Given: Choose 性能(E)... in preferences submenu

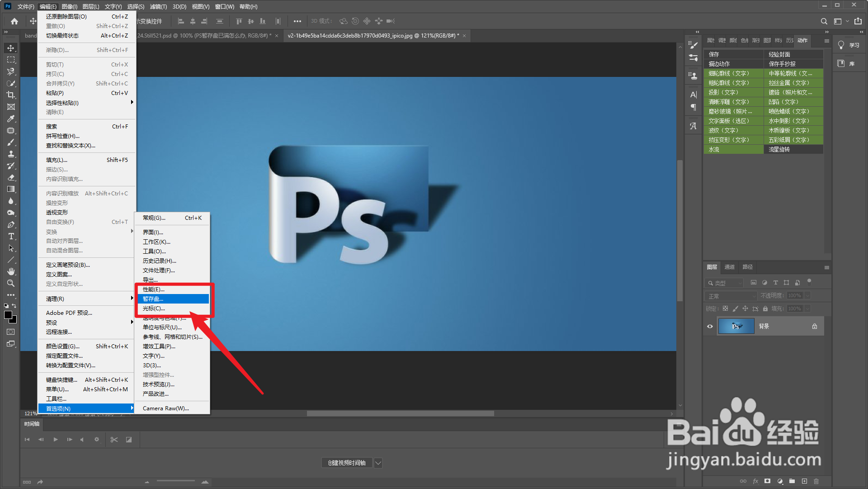Looking at the screenshot, I should click(173, 289).
